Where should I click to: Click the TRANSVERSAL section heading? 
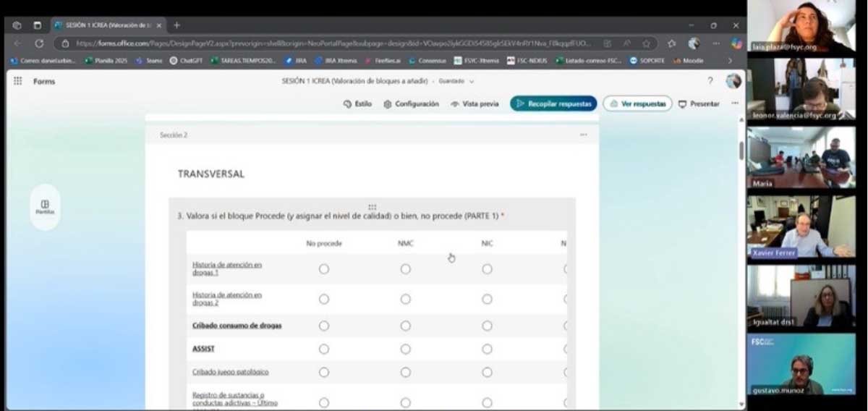click(x=211, y=174)
